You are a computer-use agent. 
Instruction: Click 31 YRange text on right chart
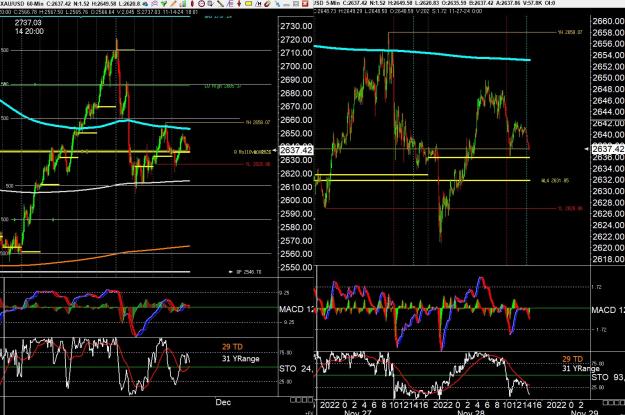coord(581,369)
